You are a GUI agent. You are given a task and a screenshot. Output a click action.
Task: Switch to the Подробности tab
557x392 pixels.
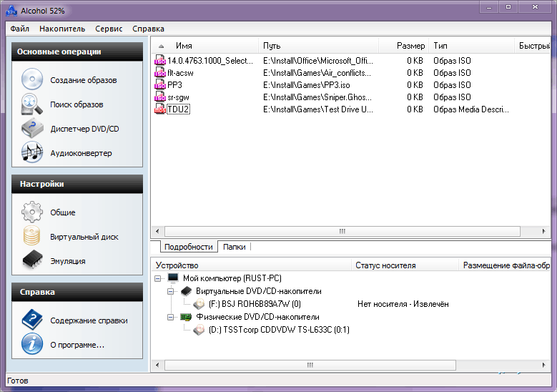click(188, 247)
